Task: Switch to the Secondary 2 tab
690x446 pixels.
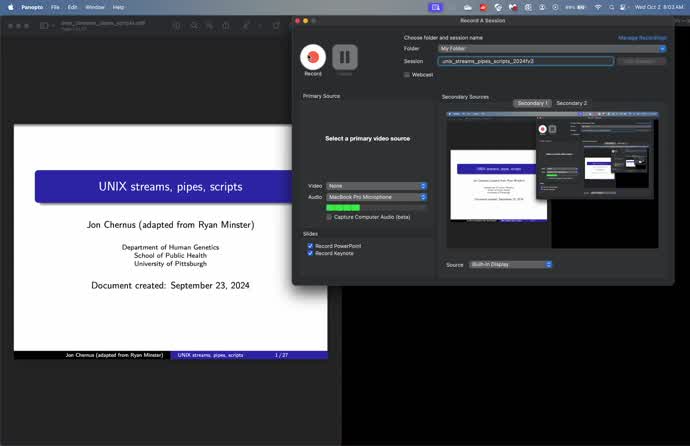Action: (572, 103)
